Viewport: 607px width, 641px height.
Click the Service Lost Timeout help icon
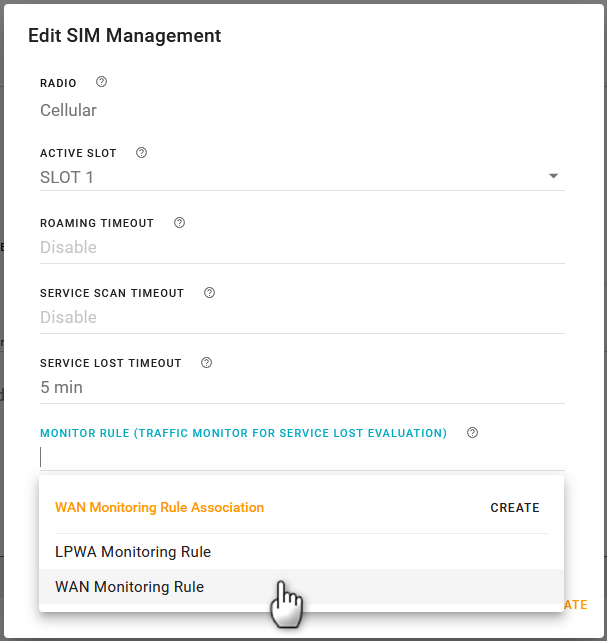tap(206, 363)
